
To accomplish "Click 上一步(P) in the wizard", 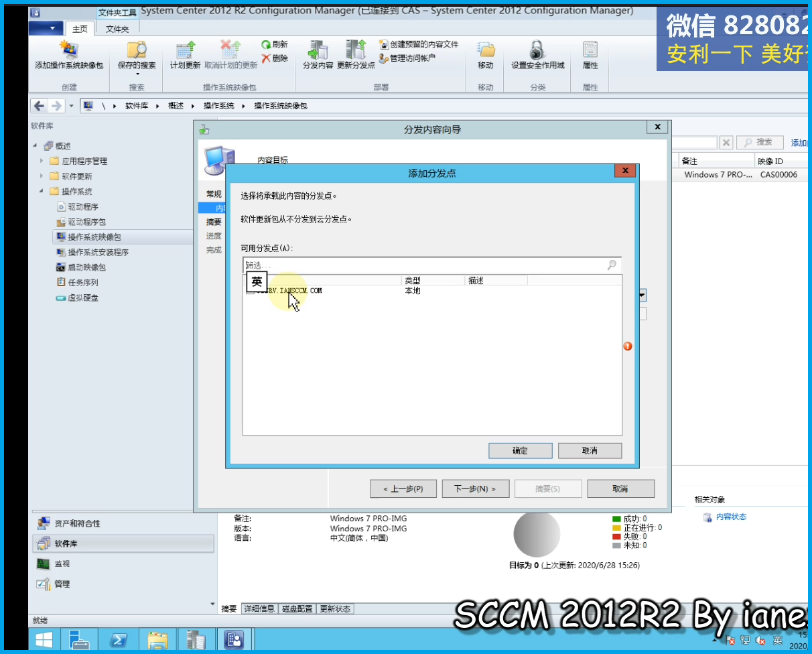I will coord(403,489).
